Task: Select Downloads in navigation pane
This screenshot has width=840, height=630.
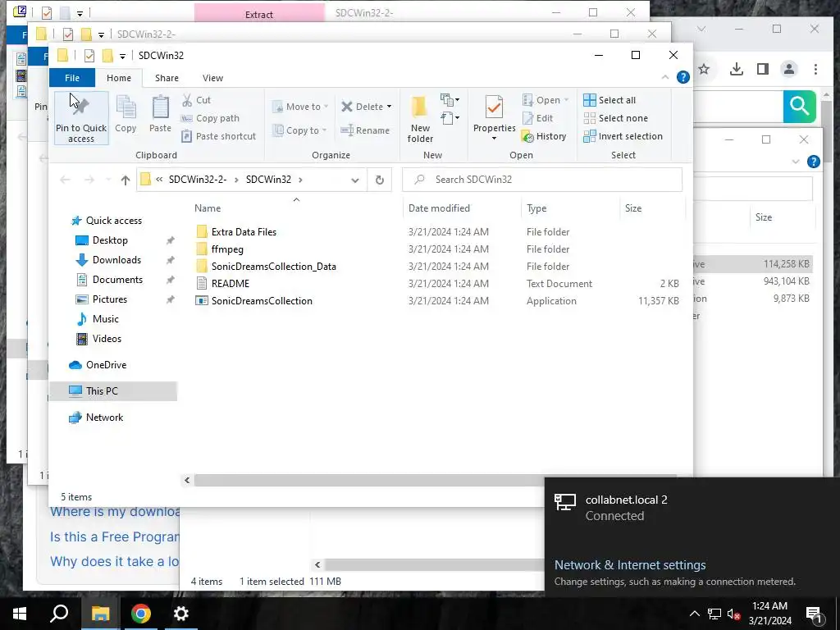Action: click(x=116, y=260)
